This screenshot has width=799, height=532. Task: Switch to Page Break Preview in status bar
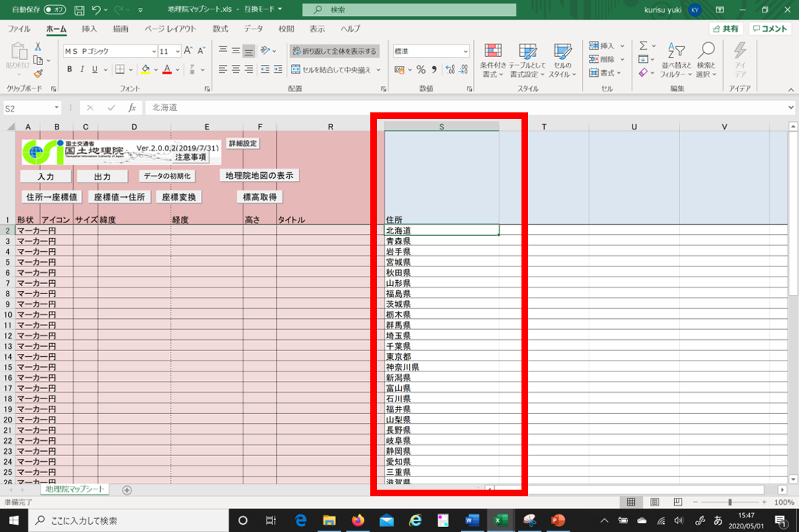coord(678,503)
